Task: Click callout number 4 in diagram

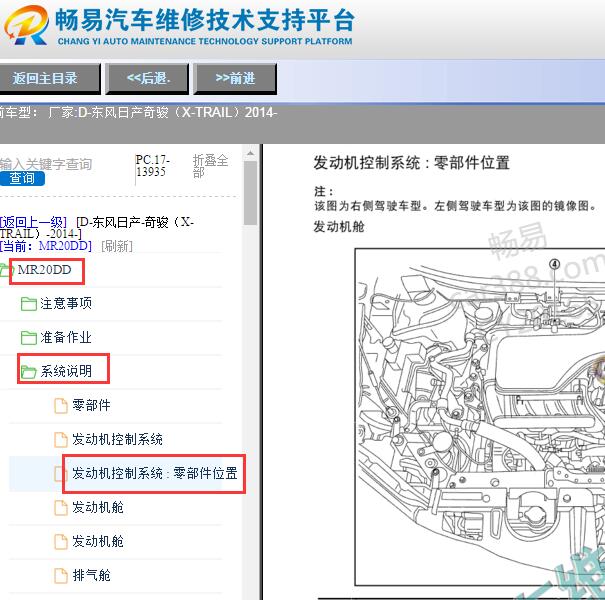Action: pos(554,264)
